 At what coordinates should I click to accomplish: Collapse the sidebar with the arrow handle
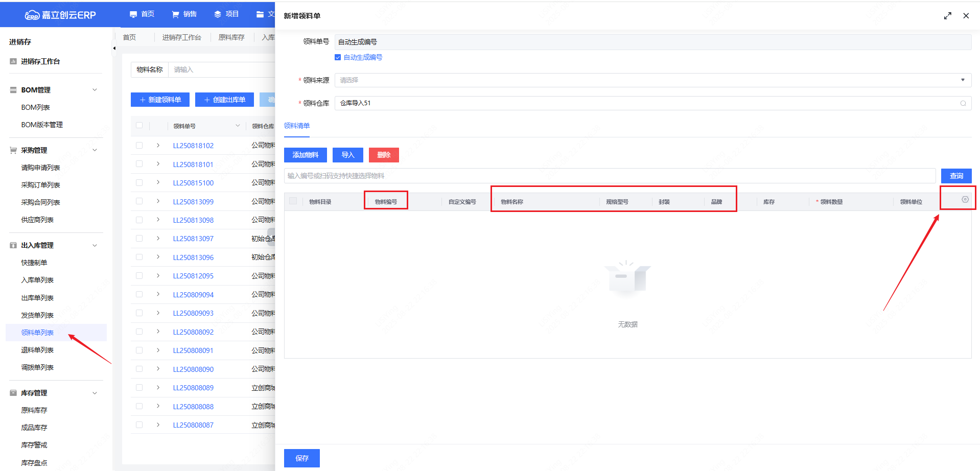pos(114,49)
